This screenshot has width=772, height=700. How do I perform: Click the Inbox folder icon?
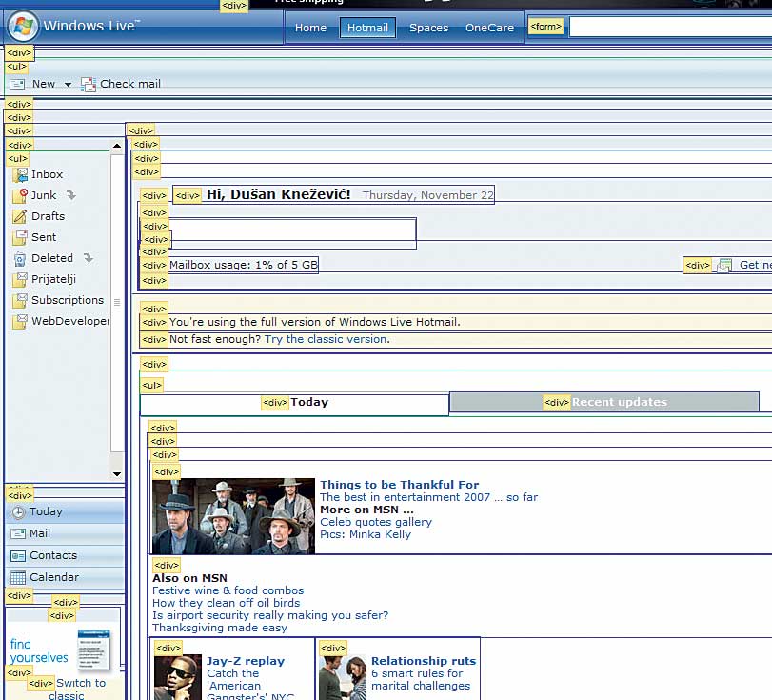coord(20,175)
